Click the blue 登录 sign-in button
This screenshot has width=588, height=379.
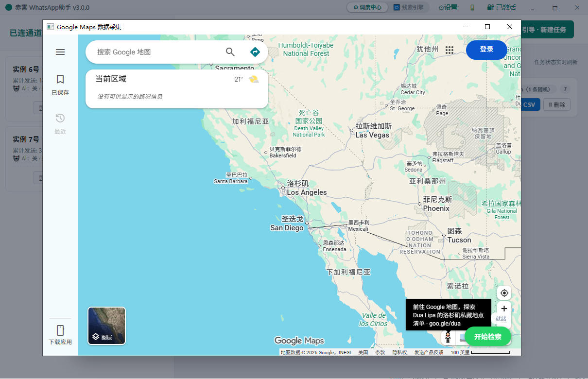point(486,50)
